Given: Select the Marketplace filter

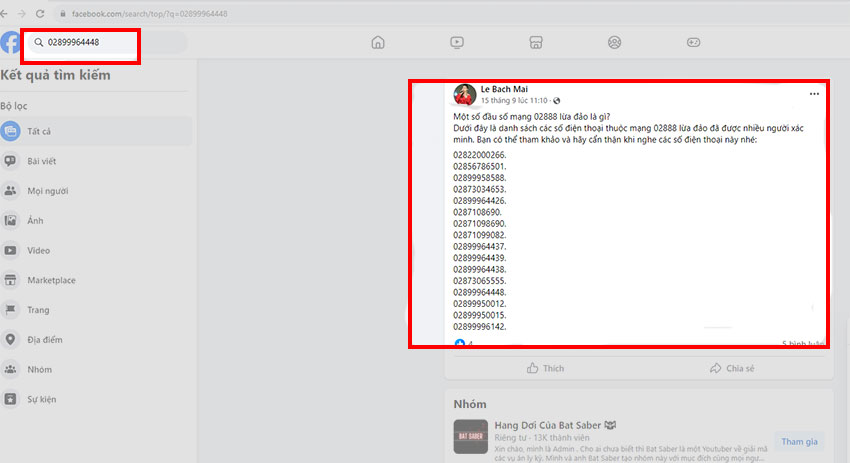Looking at the screenshot, I should pyautogui.click(x=96, y=280).
